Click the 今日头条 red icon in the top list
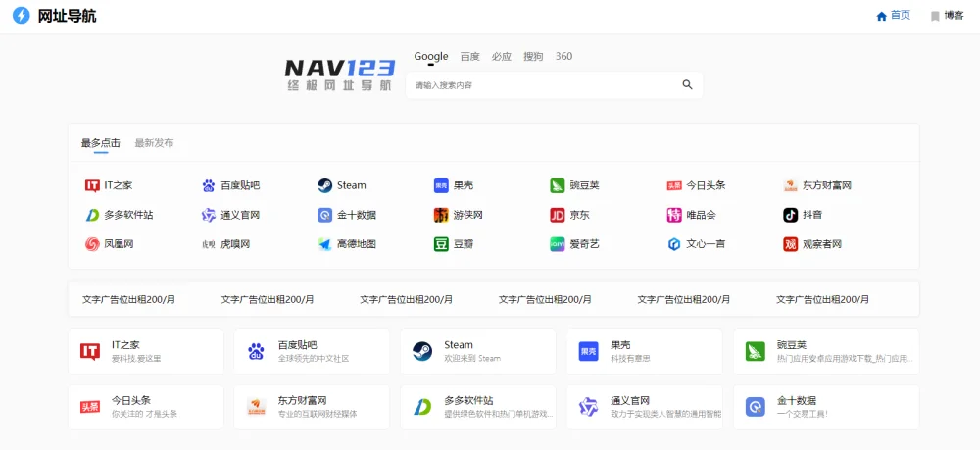Viewport: 980px width, 450px height. point(674,185)
